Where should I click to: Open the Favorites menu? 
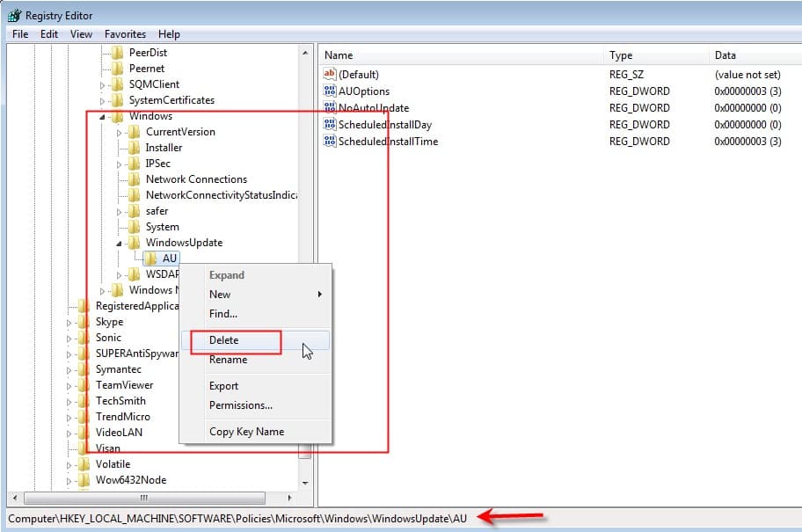pyautogui.click(x=125, y=34)
